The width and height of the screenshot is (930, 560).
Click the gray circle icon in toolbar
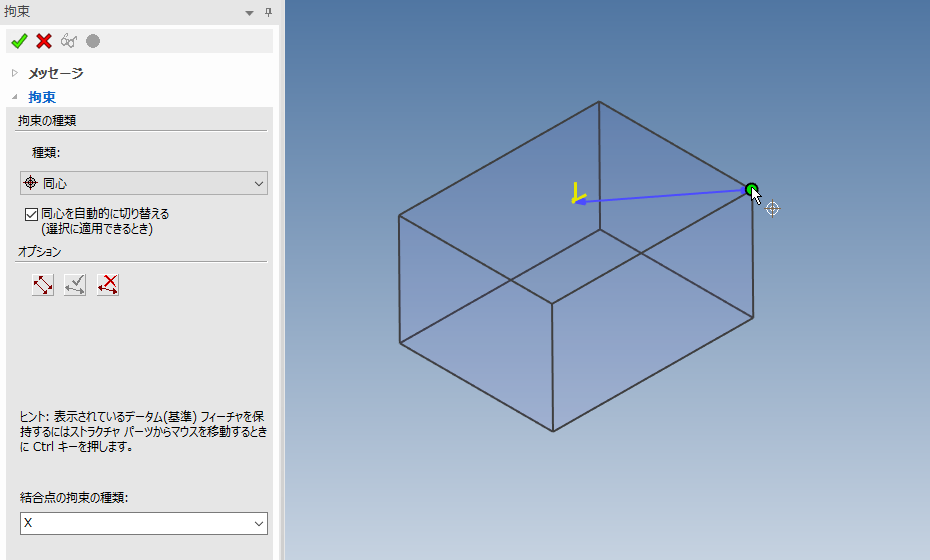pos(93,41)
